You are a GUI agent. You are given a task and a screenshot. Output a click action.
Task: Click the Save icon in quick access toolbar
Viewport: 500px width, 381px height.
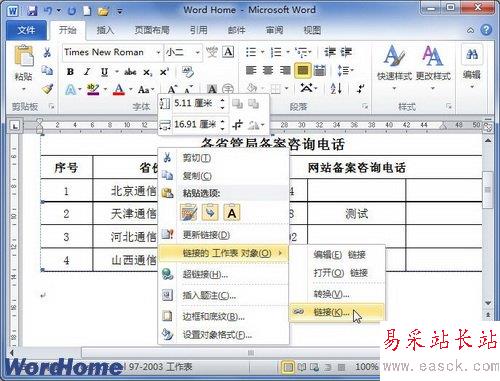(32, 11)
